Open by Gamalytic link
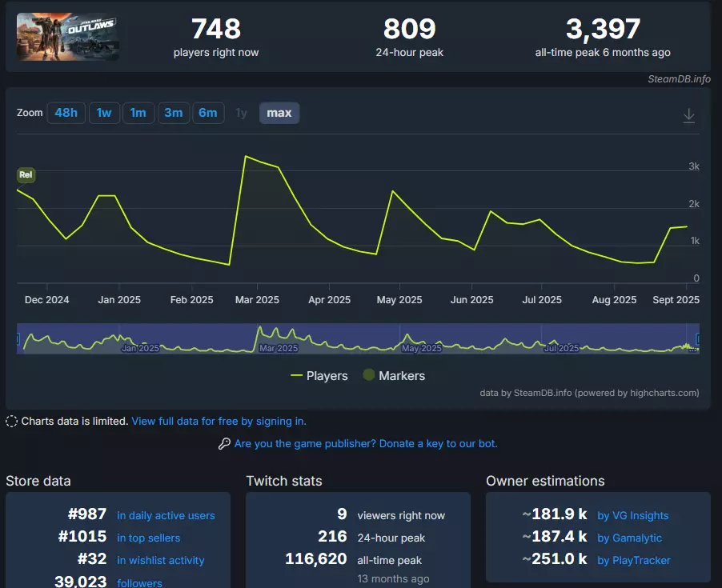This screenshot has height=588, width=722. [x=629, y=538]
